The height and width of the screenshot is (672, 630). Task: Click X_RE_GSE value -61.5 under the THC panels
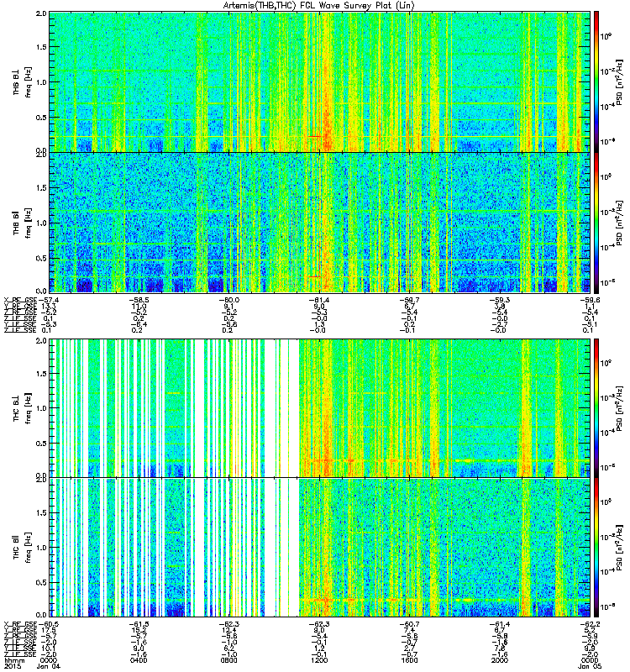pos(139,624)
